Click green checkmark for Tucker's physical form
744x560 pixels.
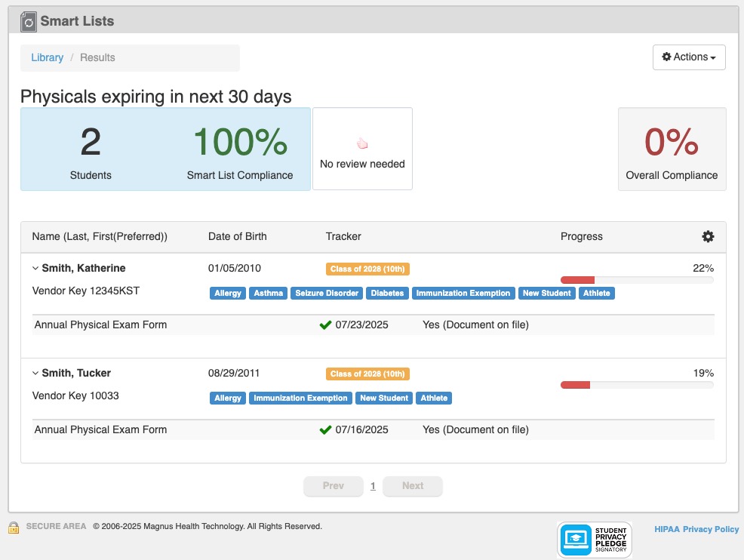325,430
